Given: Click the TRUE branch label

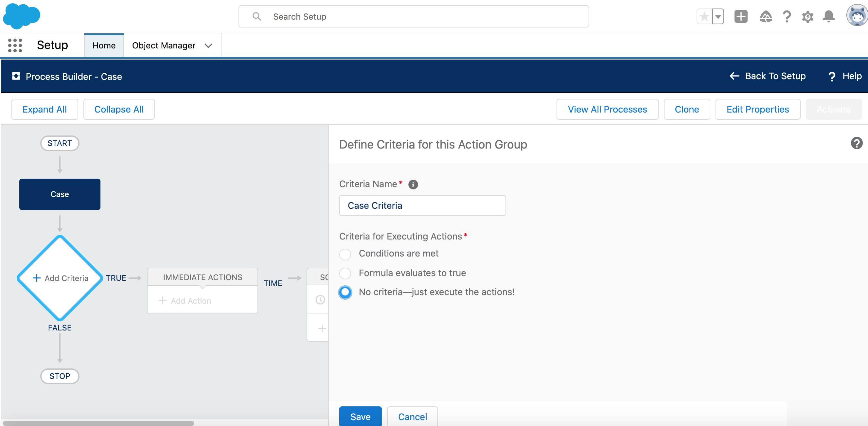Looking at the screenshot, I should coord(115,278).
